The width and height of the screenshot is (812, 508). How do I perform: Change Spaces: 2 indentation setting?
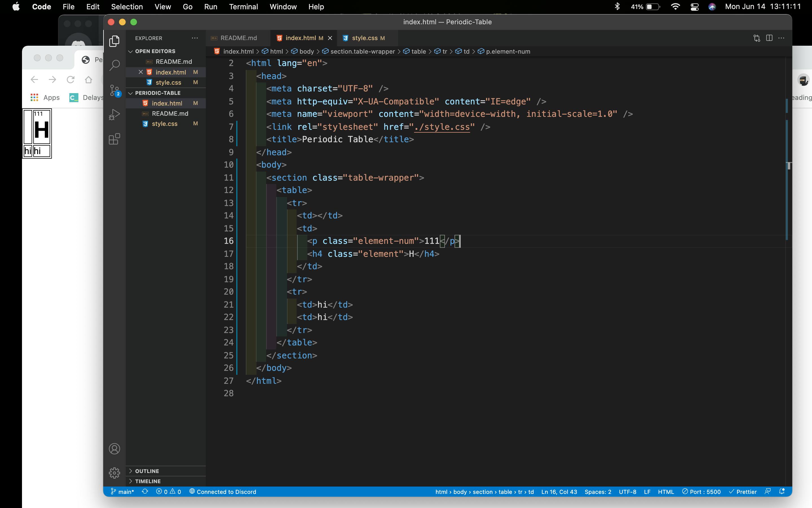[598, 492]
